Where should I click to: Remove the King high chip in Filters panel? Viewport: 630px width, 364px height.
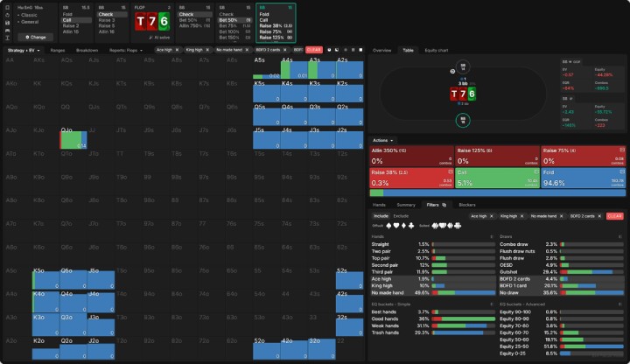point(521,216)
